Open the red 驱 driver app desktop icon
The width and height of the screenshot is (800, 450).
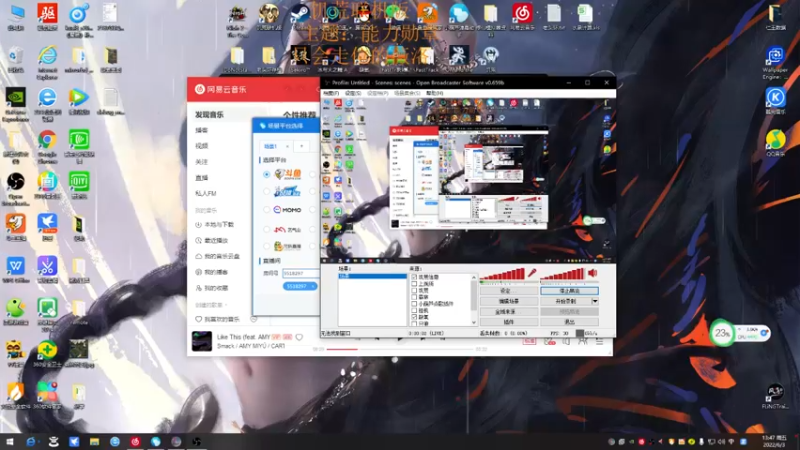tap(47, 16)
